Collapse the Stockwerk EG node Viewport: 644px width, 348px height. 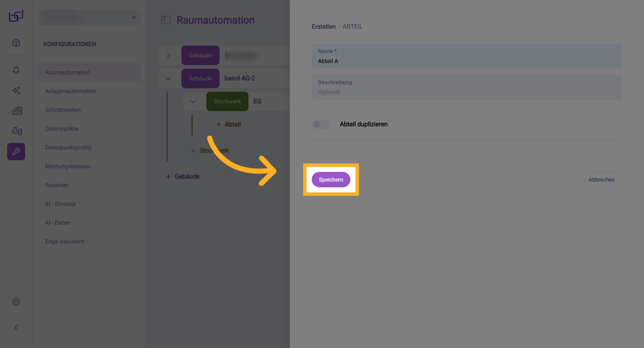193,101
